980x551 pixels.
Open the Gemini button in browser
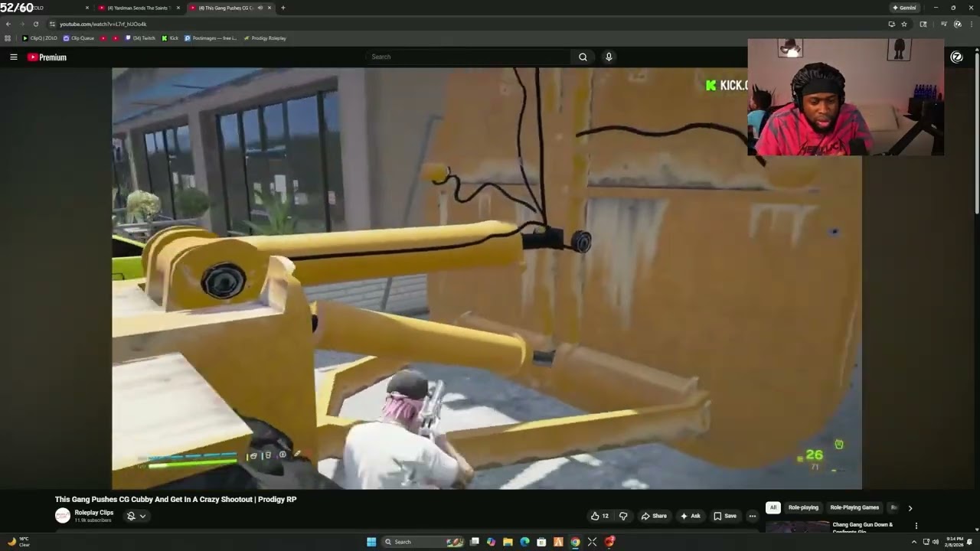point(904,8)
